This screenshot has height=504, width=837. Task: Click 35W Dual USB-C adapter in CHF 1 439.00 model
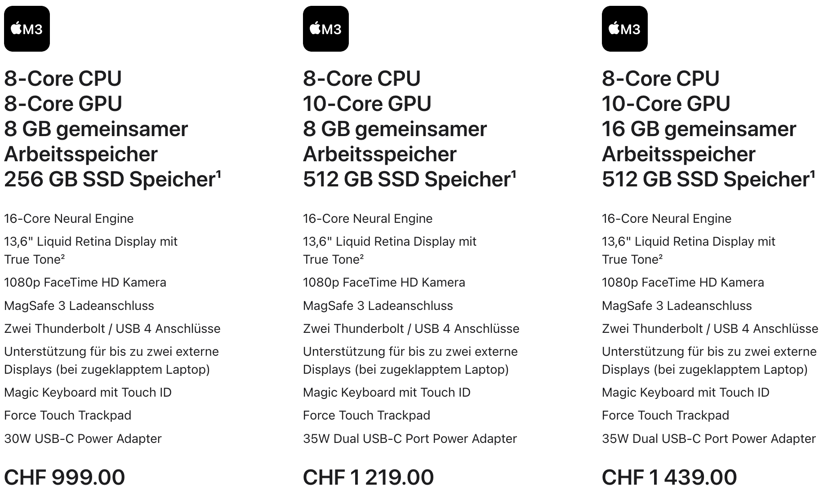(x=708, y=438)
